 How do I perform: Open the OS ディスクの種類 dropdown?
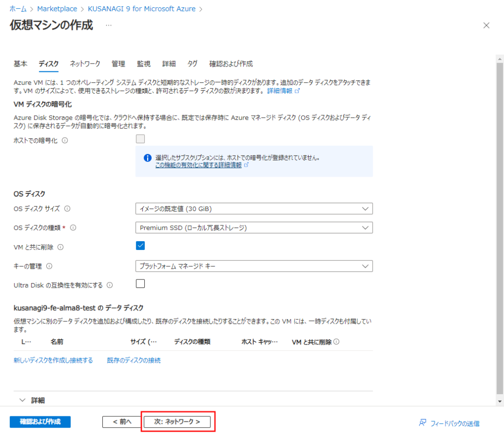[254, 227]
